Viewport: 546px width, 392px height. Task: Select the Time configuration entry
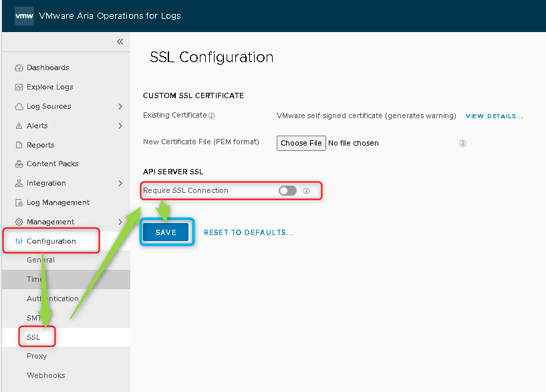[66, 279]
